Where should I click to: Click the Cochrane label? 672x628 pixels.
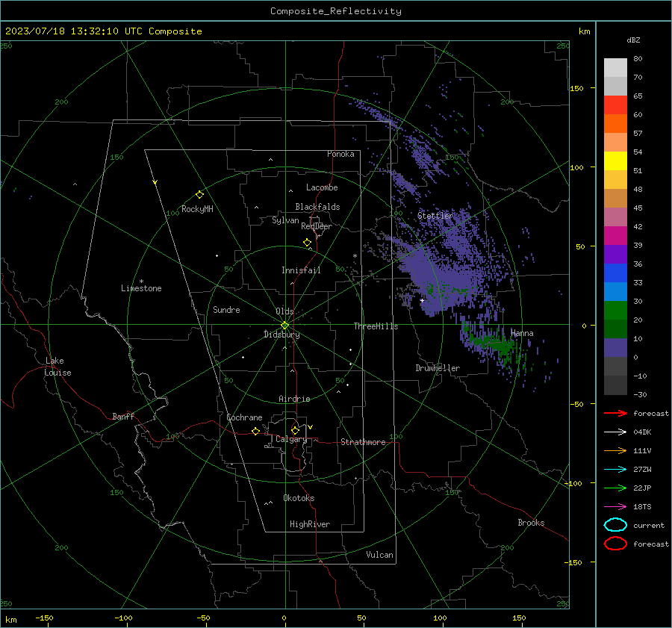(x=244, y=417)
